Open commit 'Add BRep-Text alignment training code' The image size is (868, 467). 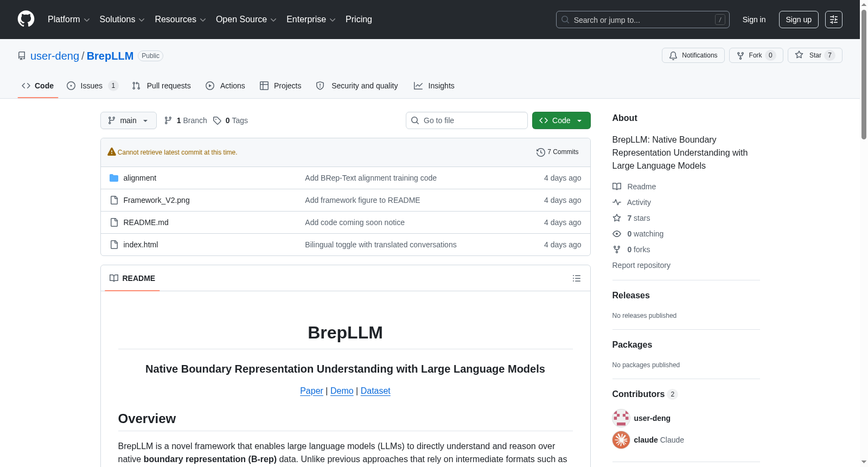click(371, 178)
